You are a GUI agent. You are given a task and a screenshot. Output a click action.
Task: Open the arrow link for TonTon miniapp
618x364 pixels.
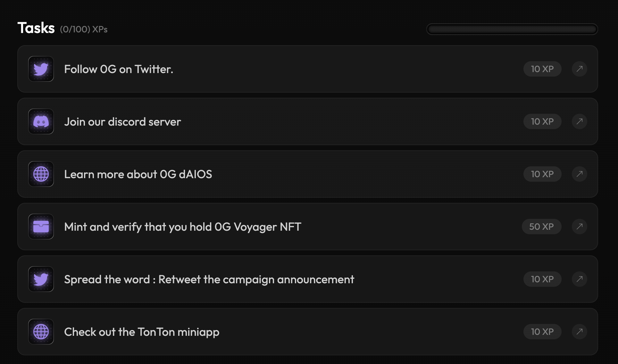pos(579,332)
